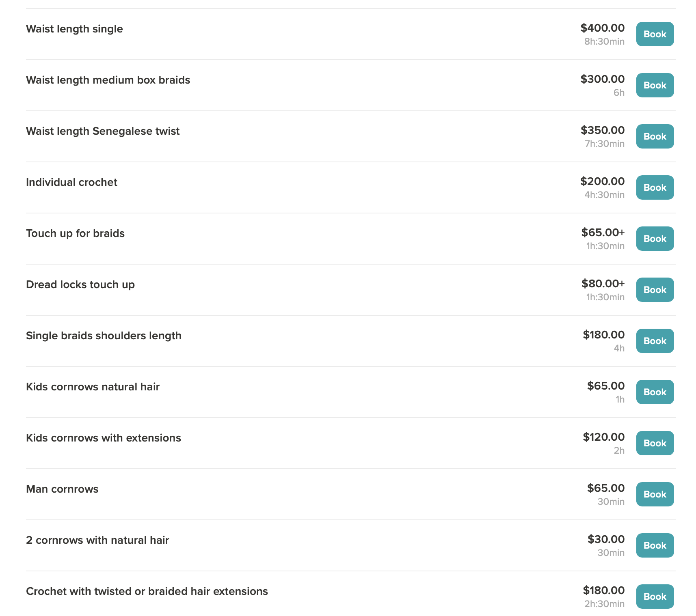Book the Man cornrows service

(x=655, y=494)
